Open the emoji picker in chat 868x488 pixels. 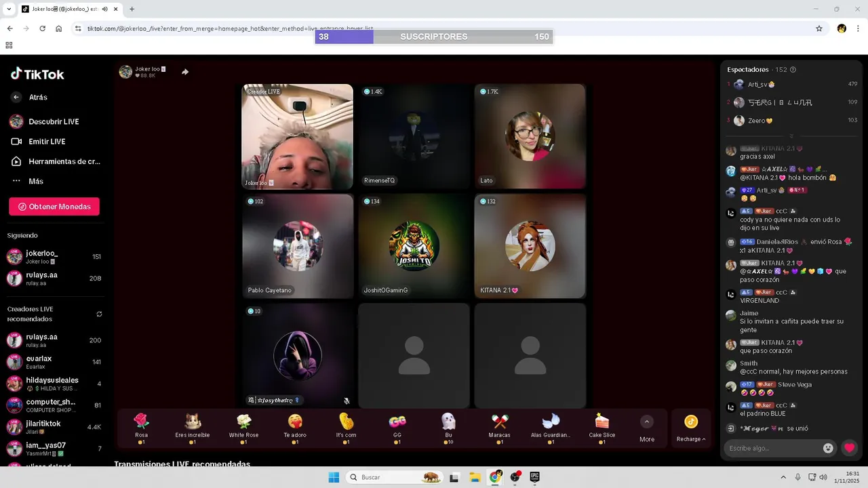pyautogui.click(x=828, y=448)
